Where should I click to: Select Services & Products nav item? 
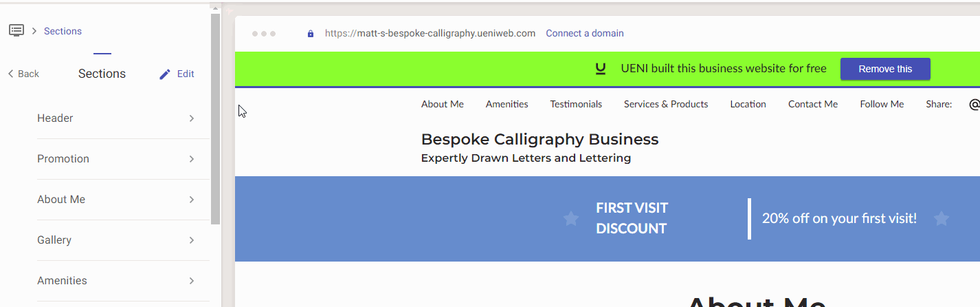coord(666,104)
